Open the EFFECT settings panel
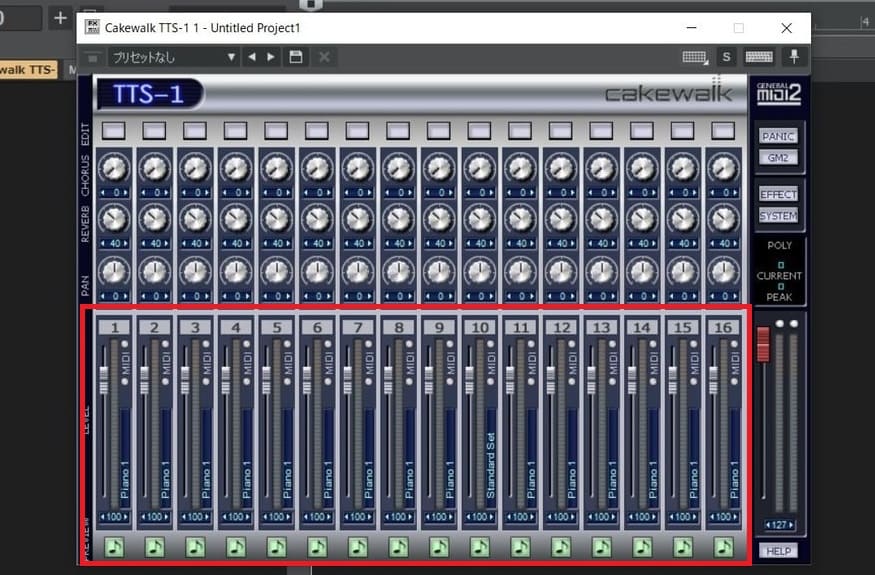This screenshot has height=575, width=875. coord(778,195)
